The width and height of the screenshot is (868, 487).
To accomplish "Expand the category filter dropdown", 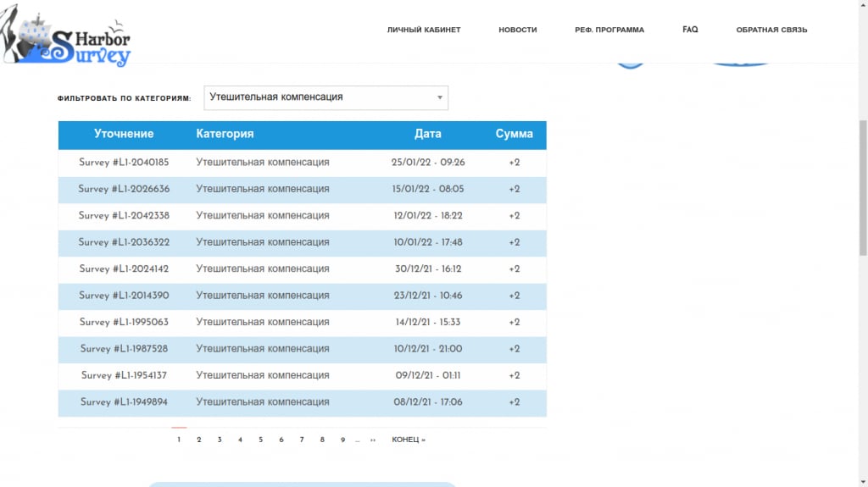I will [x=326, y=97].
